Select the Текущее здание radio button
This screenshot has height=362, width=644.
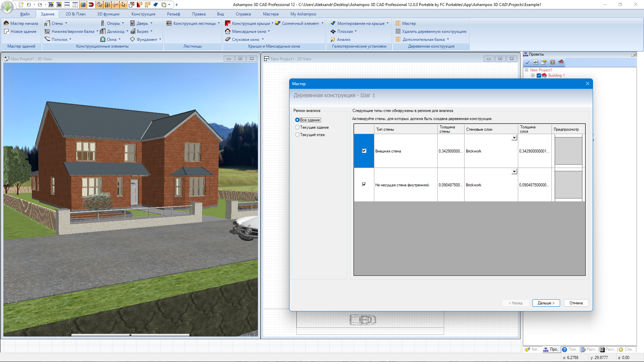click(x=297, y=127)
